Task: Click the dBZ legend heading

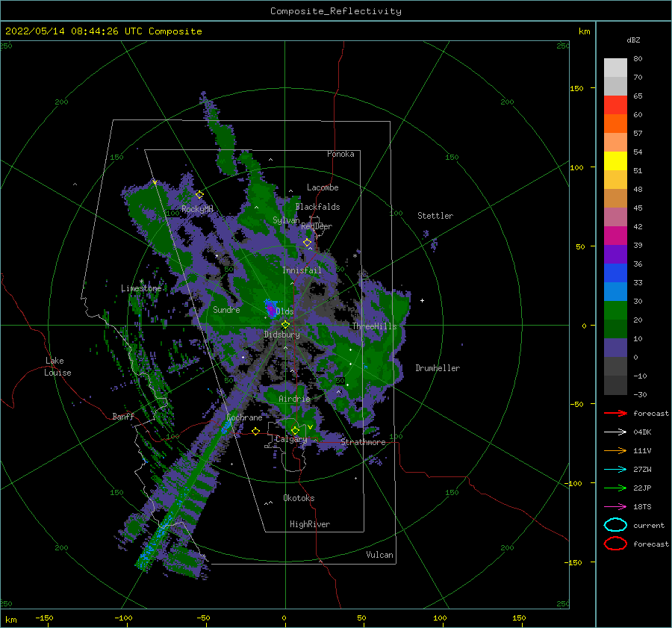Action: coord(633,40)
